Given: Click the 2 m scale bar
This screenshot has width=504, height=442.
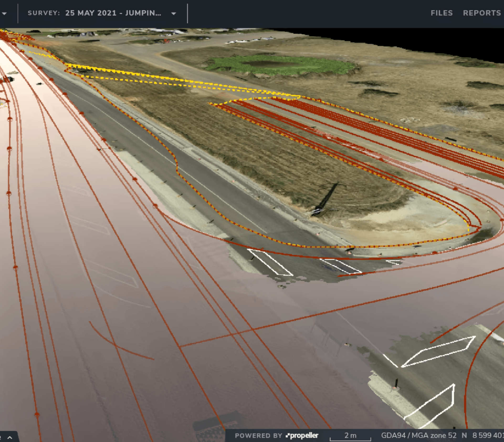Looking at the screenshot, I should (x=350, y=436).
